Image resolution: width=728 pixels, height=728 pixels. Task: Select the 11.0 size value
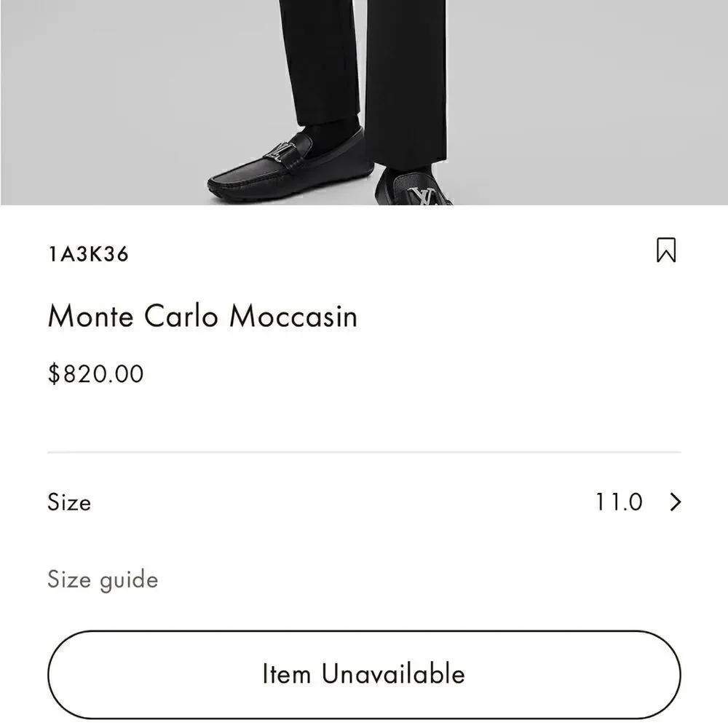click(619, 502)
